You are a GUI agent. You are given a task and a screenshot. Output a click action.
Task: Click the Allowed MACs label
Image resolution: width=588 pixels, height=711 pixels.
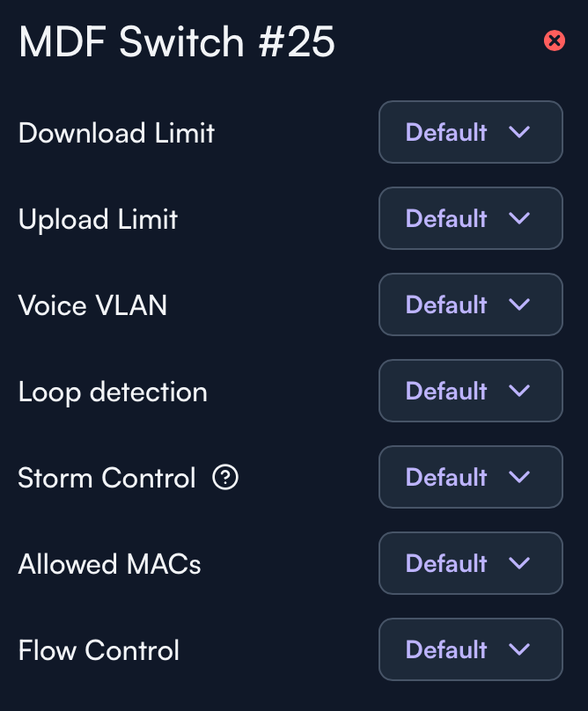tap(109, 564)
